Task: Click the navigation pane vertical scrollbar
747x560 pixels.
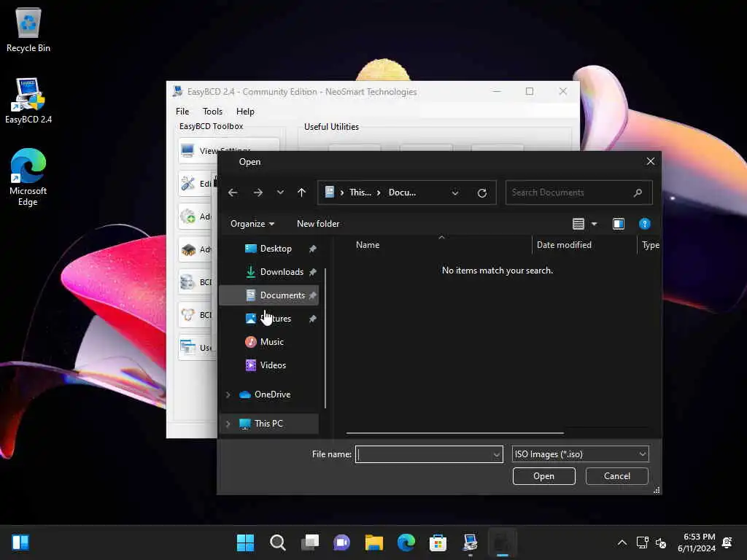Action: [325, 338]
